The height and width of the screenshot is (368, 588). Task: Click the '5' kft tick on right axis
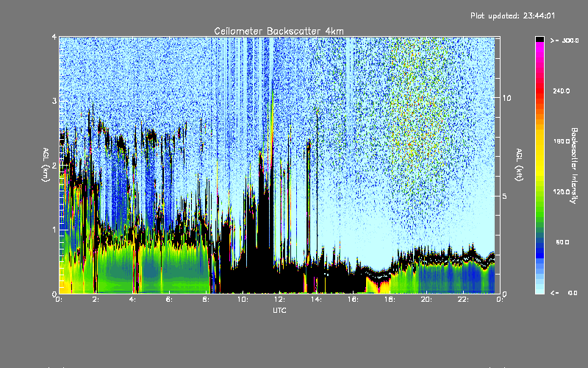pos(505,196)
